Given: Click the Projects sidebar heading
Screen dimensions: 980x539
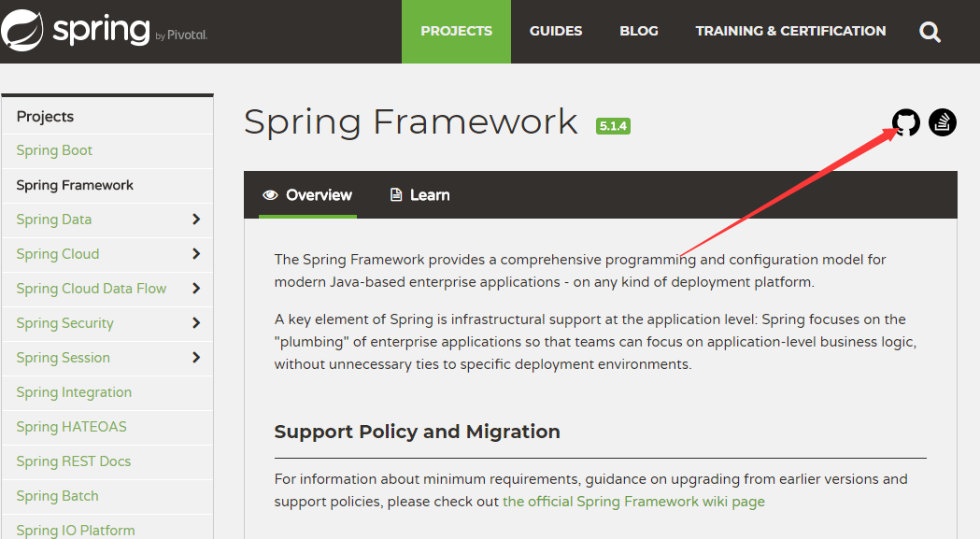Looking at the screenshot, I should 45,117.
